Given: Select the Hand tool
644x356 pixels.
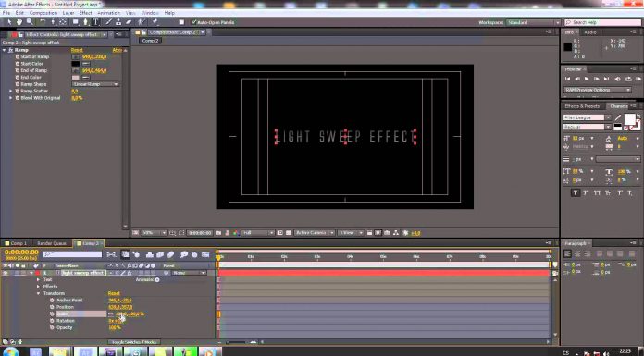Looking at the screenshot, I should 19,22.
